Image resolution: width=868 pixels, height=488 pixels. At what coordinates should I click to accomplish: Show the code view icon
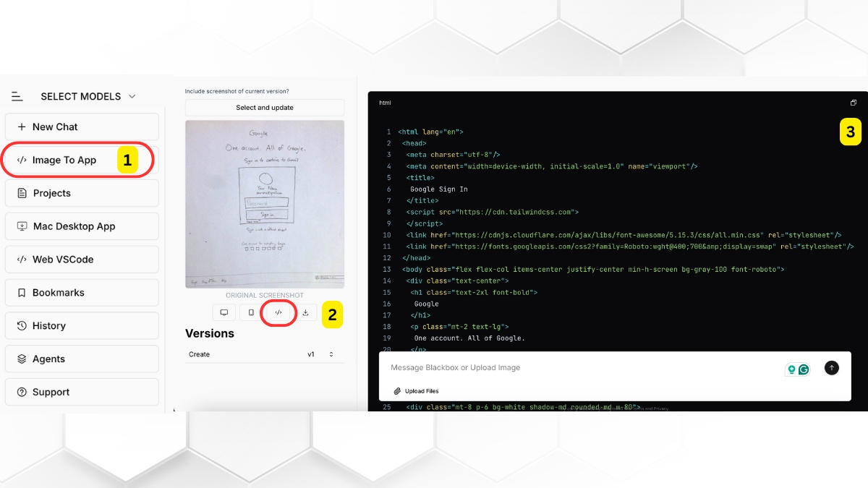[278, 312]
